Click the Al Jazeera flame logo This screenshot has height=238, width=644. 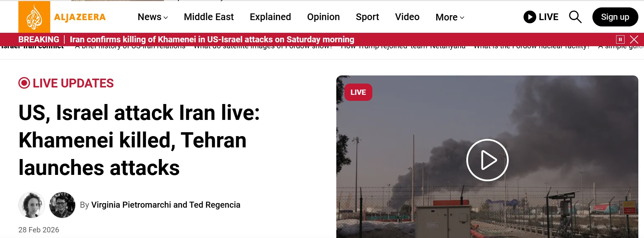tap(34, 17)
